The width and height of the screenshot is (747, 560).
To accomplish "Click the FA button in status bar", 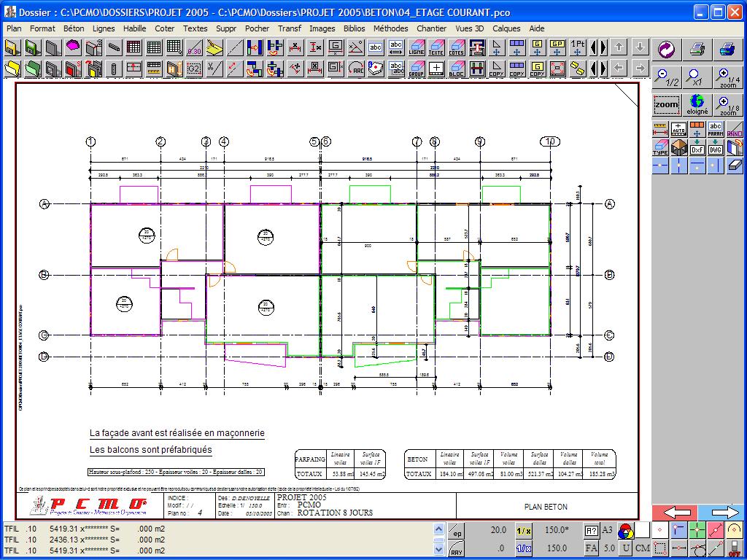I will click(591, 548).
